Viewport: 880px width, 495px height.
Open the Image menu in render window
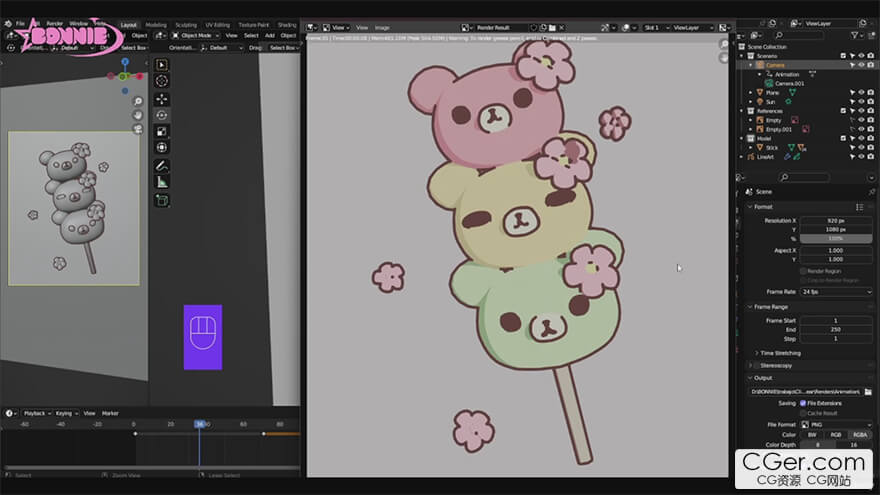click(x=382, y=28)
